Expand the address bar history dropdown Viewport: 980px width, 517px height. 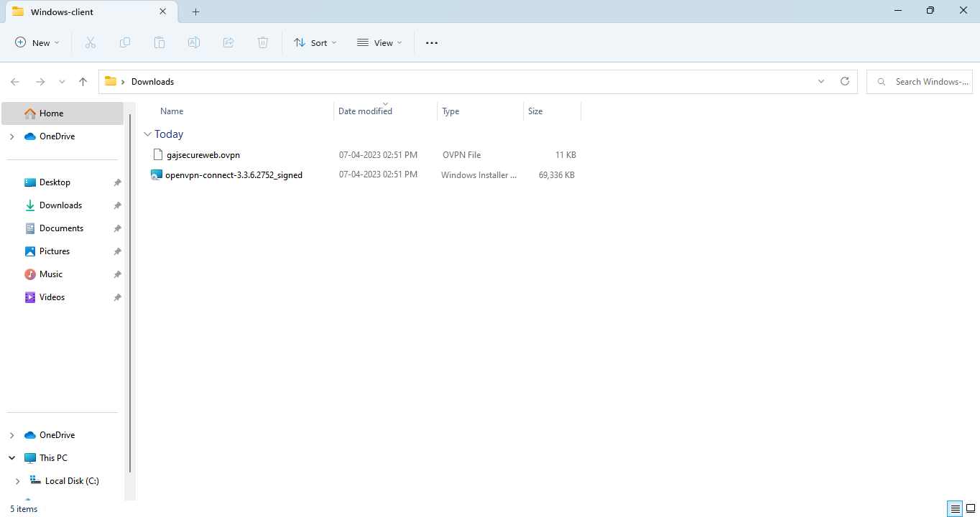point(821,82)
